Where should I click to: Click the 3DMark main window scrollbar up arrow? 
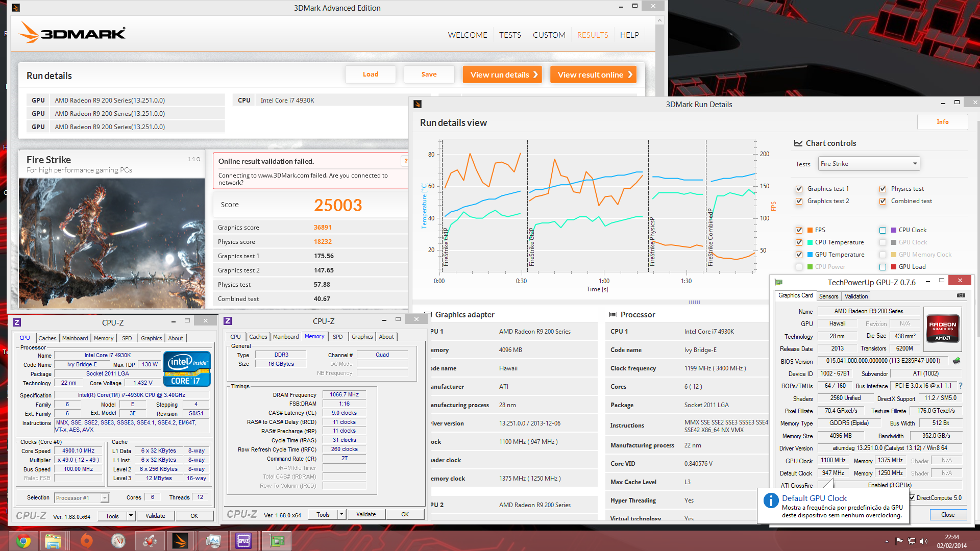pyautogui.click(x=659, y=20)
